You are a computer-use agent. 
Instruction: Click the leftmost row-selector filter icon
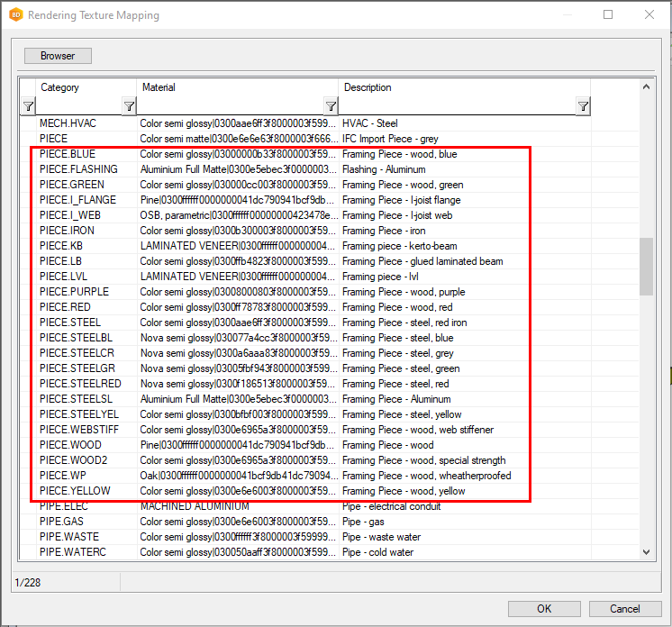coord(28,107)
